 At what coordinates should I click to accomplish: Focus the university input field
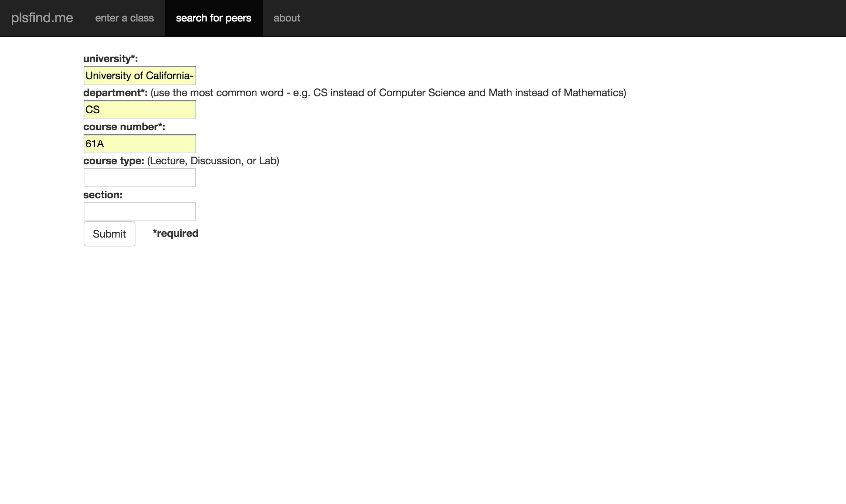point(140,76)
